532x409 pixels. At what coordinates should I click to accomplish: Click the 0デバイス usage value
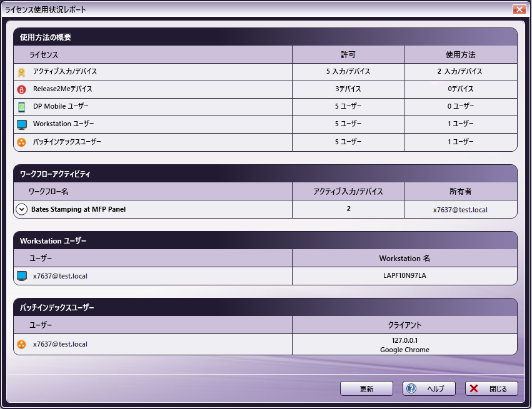click(460, 89)
